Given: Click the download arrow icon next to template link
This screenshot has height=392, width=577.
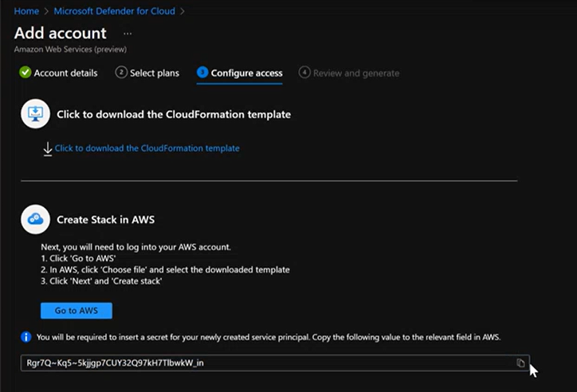Looking at the screenshot, I should [x=48, y=149].
